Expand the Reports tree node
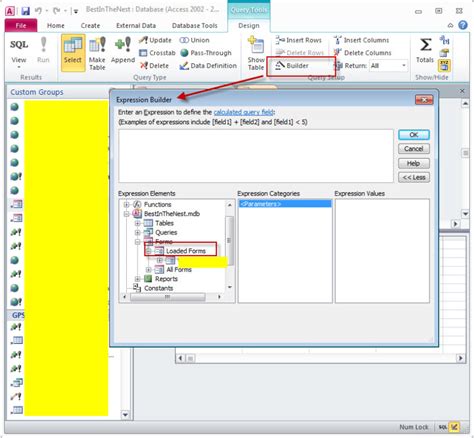474x438 pixels. point(137,279)
